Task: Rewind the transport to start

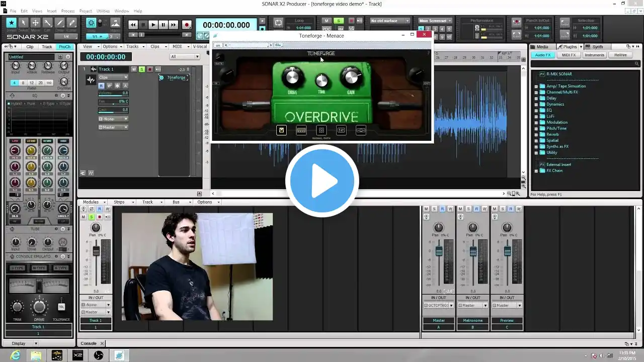Action: coord(133,25)
